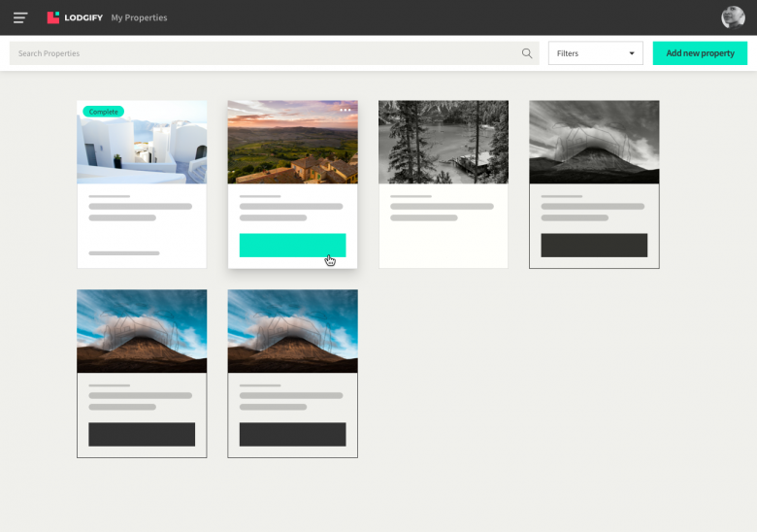Viewport: 757px width, 532px height.
Task: Click the My Properties header label
Action: coord(139,17)
